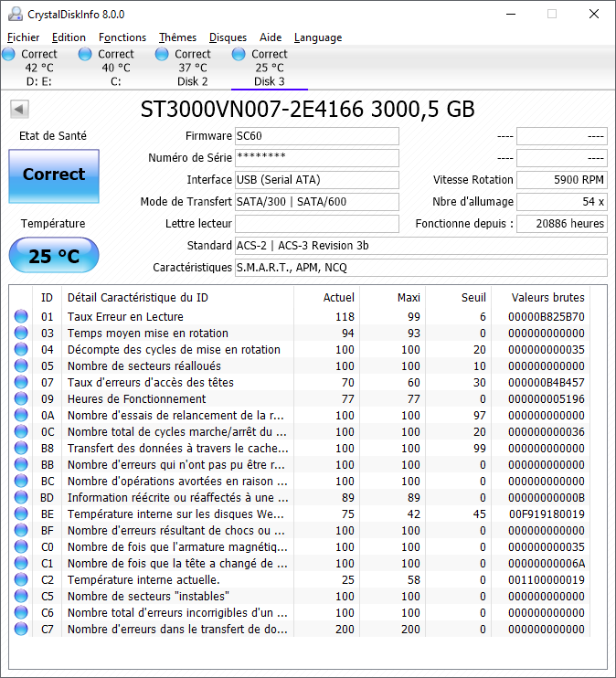Click status orb for ID C1 row
Image resolution: width=616 pixels, height=678 pixels.
coord(21,563)
